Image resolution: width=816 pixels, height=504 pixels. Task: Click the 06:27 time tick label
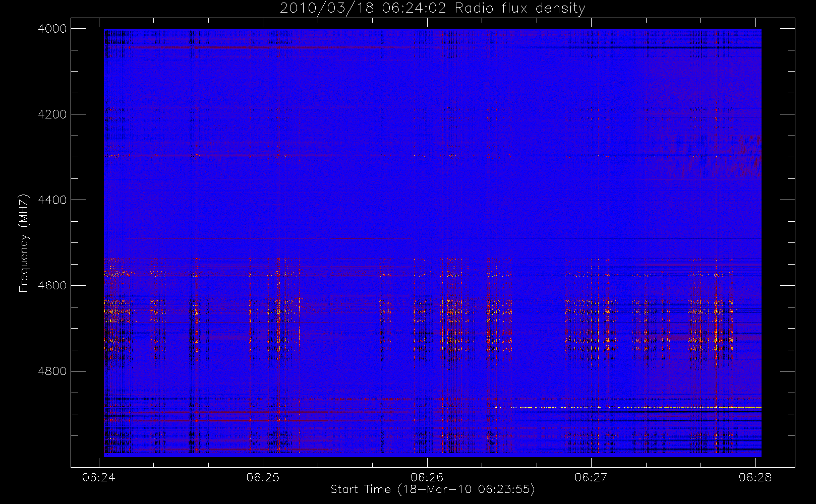[591, 477]
